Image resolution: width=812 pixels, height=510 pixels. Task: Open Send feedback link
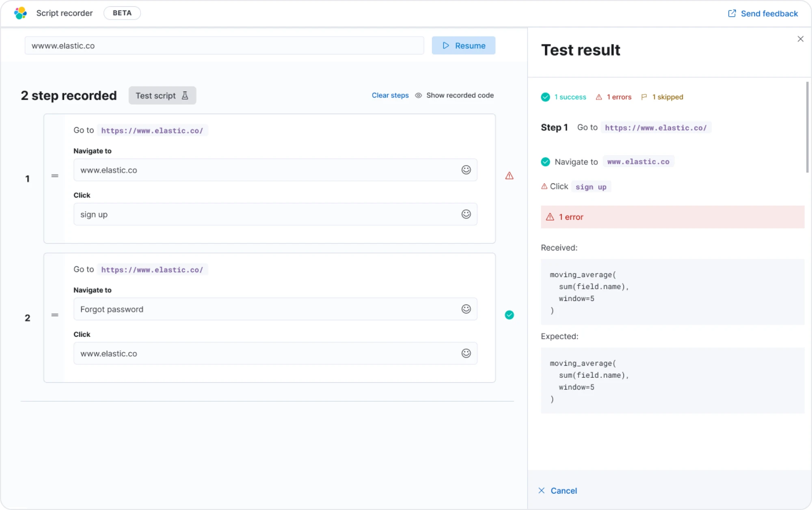coord(763,13)
